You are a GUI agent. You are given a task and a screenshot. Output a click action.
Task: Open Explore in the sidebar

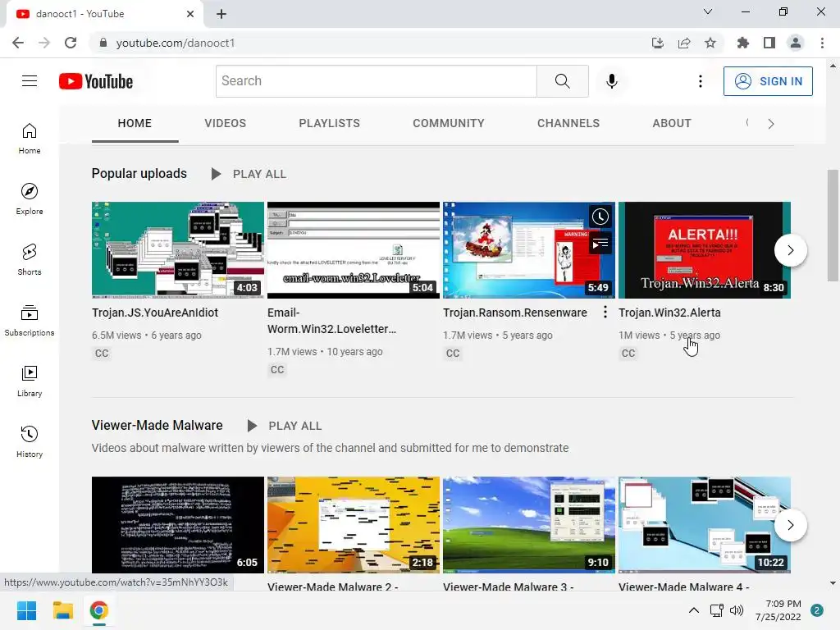[30, 199]
